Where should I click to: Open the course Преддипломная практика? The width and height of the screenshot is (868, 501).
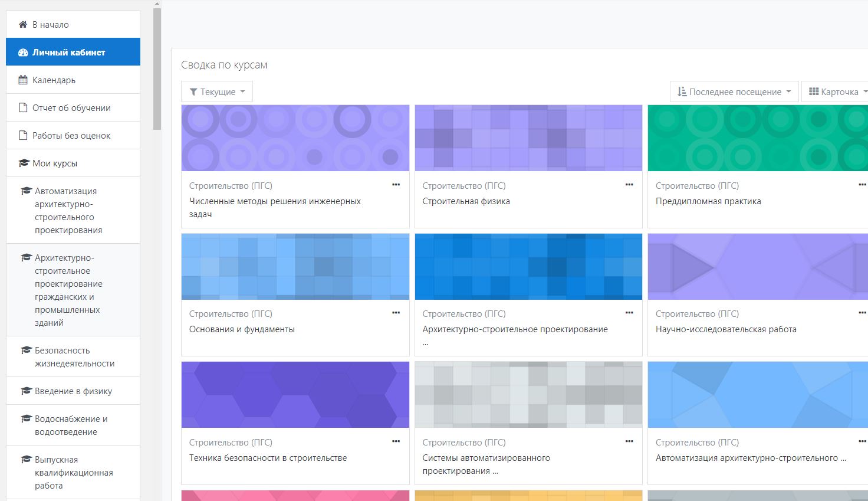[708, 201]
